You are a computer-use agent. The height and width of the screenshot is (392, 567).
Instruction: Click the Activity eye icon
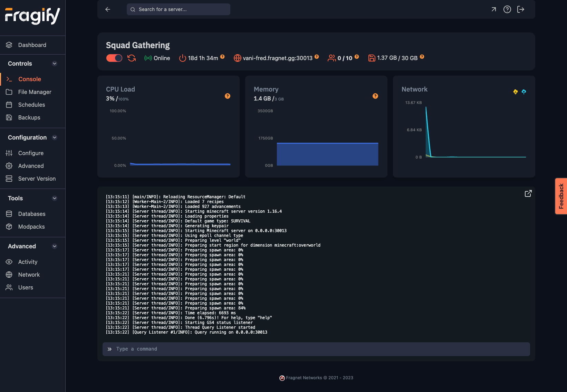point(9,262)
